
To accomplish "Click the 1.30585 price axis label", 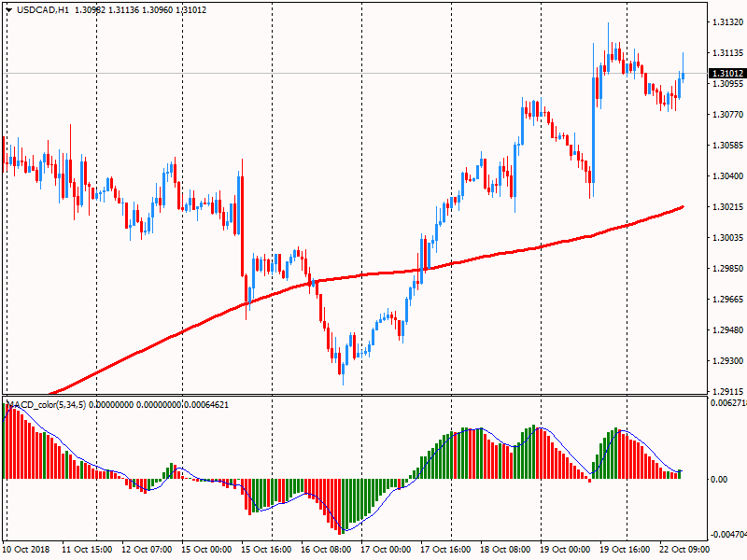I will 728,146.
